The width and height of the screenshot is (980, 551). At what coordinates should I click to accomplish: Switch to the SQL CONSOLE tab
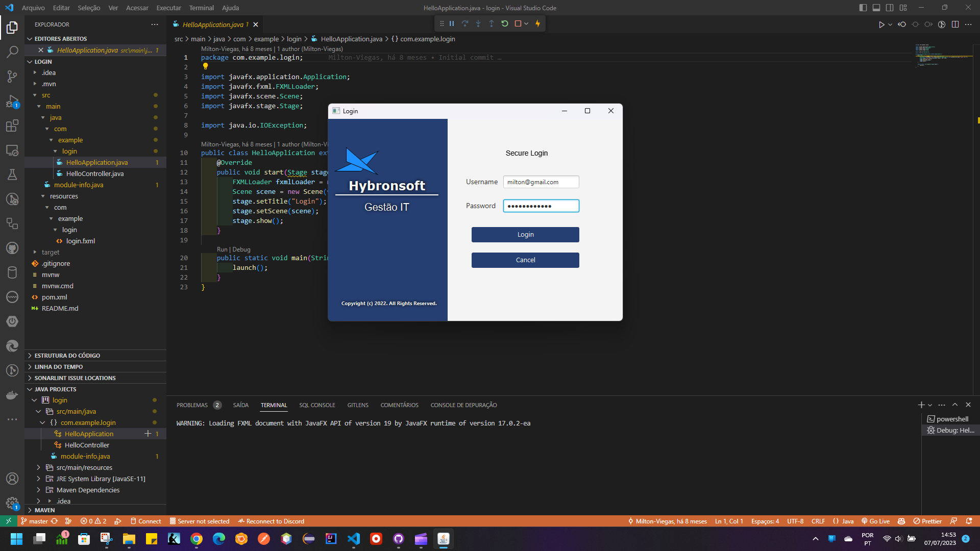point(317,405)
